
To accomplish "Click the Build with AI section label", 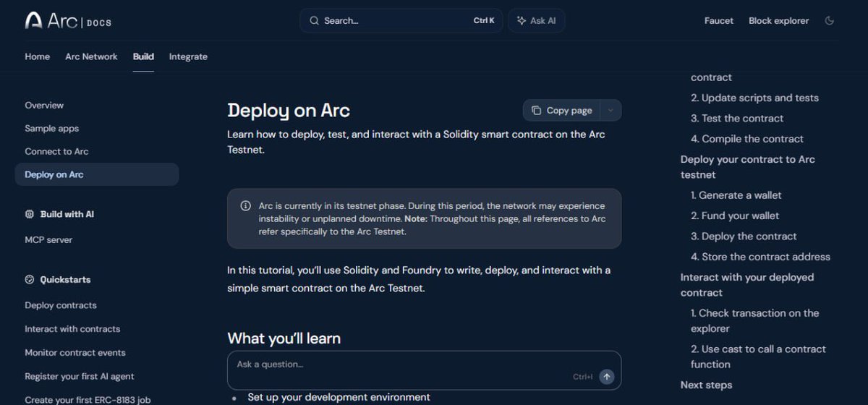I will (67, 215).
